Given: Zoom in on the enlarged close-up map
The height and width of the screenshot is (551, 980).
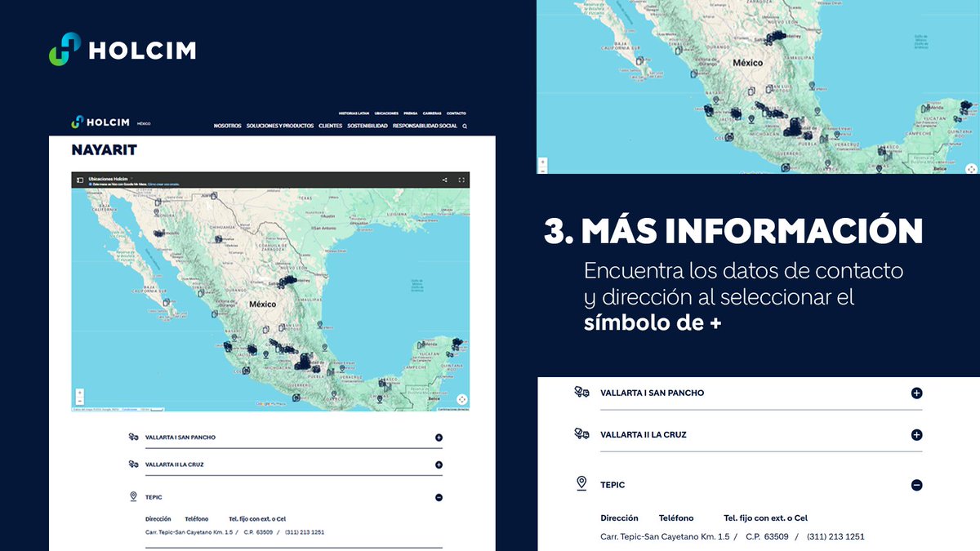Looking at the screenshot, I should 543,162.
